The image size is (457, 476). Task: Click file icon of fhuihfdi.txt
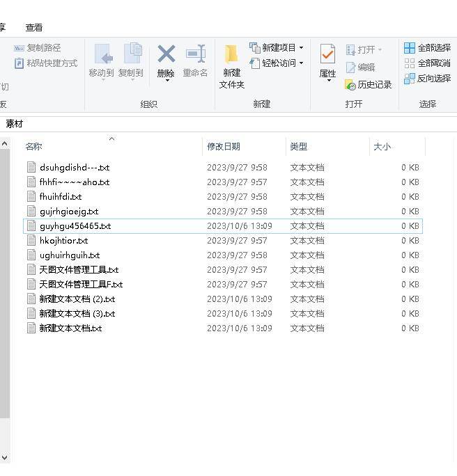coord(31,196)
